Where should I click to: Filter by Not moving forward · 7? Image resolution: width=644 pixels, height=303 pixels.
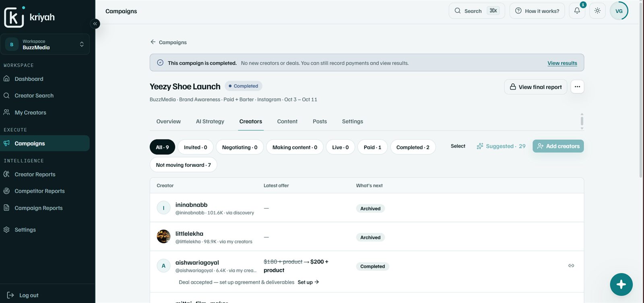pos(184,165)
